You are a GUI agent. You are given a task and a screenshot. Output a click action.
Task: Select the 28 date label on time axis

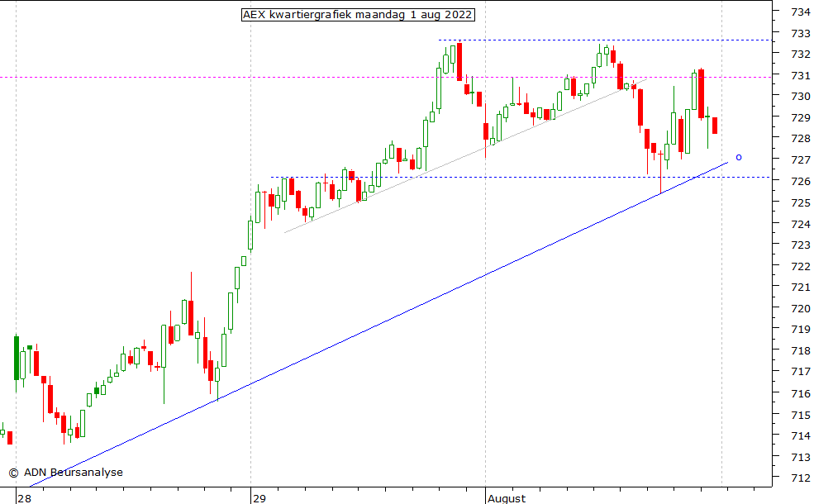coord(25,498)
